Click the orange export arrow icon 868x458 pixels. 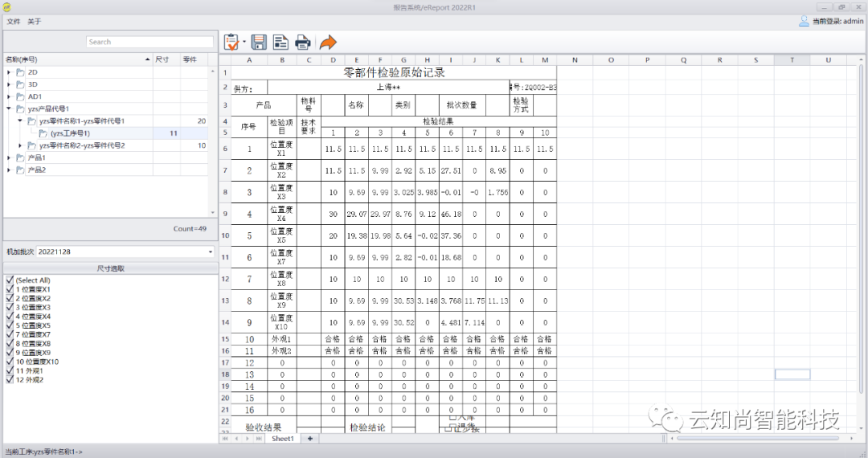pyautogui.click(x=328, y=42)
